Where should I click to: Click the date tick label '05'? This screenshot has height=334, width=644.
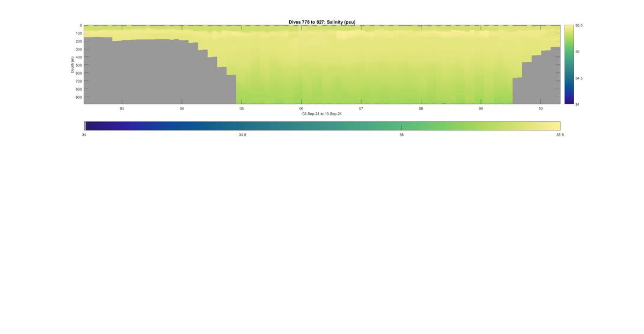click(x=241, y=108)
